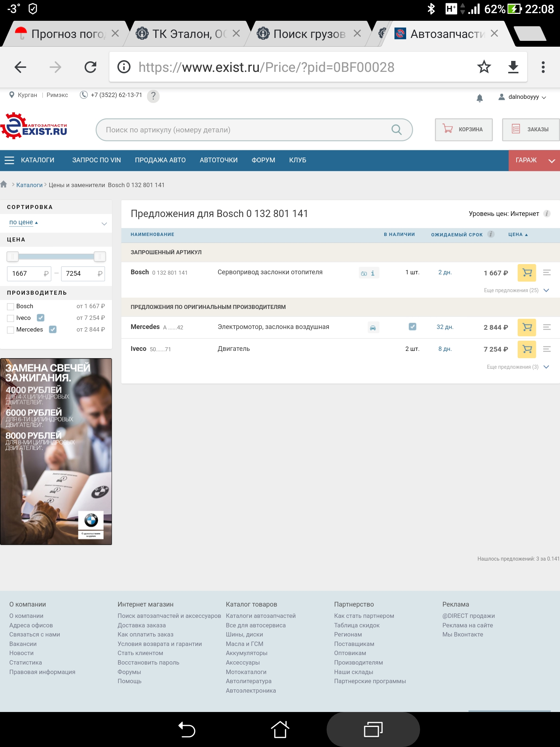Open Доставка заказа footer link

141,625
